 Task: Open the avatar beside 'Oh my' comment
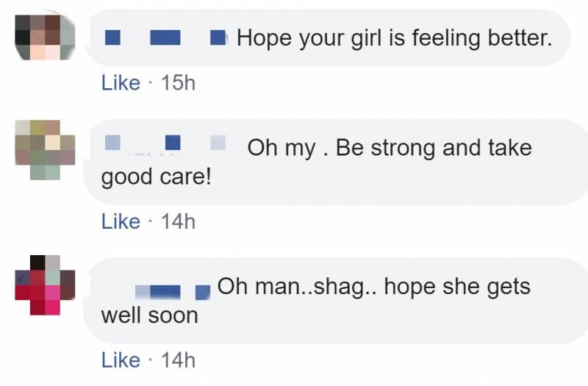point(45,149)
